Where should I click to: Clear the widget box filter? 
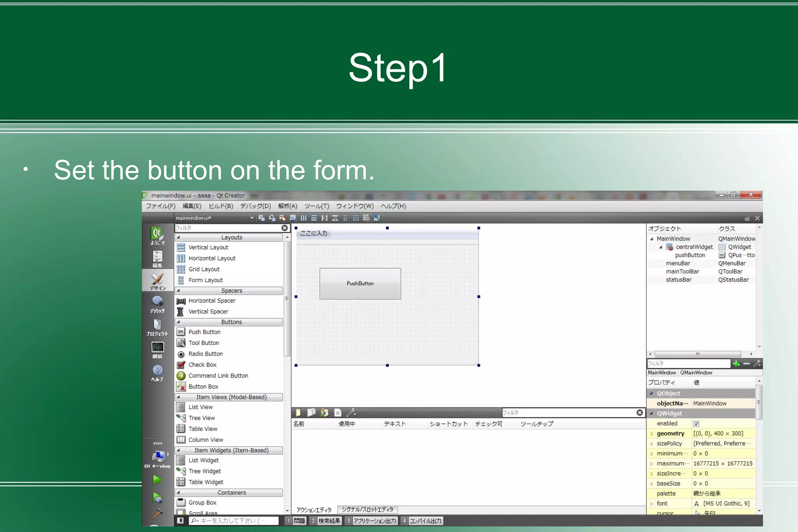tap(285, 228)
